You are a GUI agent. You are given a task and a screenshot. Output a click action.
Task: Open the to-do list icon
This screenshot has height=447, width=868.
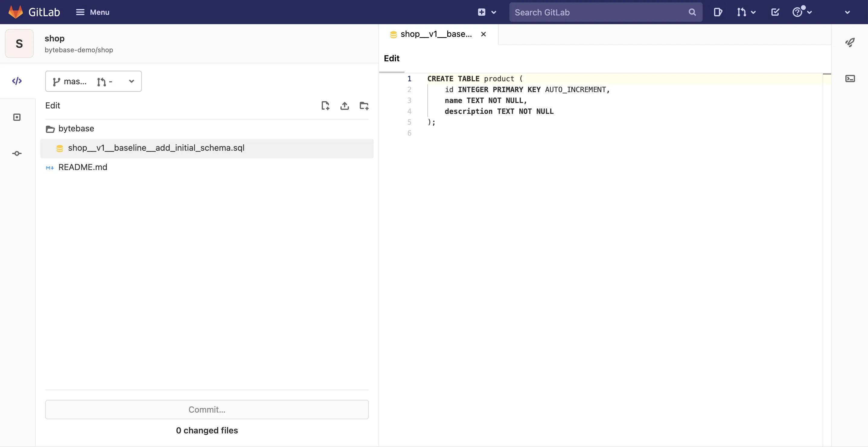click(x=775, y=12)
